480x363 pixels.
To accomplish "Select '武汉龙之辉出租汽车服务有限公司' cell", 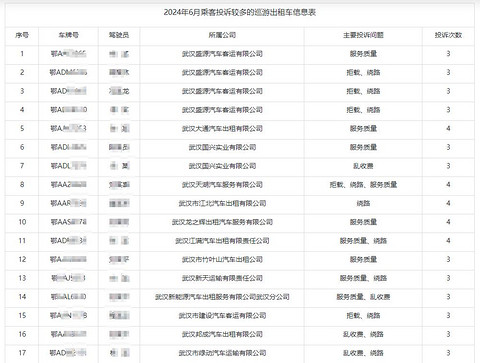I will (x=222, y=222).
